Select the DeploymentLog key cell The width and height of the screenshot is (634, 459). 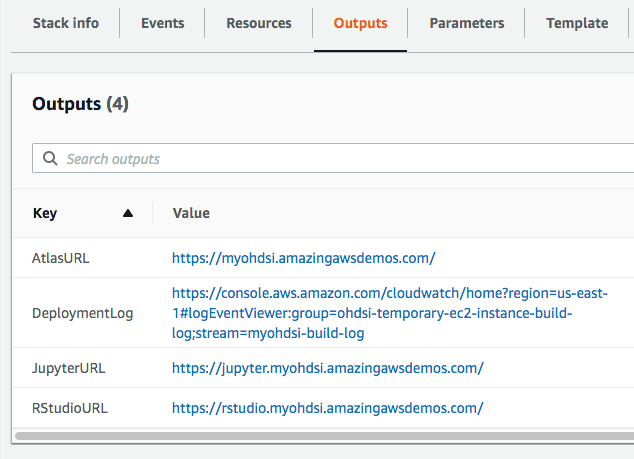click(x=82, y=313)
